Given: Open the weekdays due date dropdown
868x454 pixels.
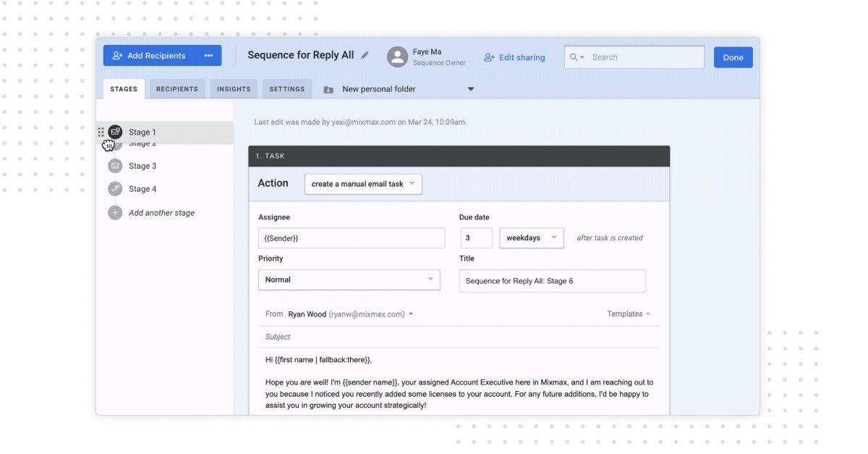Looking at the screenshot, I should [531, 237].
